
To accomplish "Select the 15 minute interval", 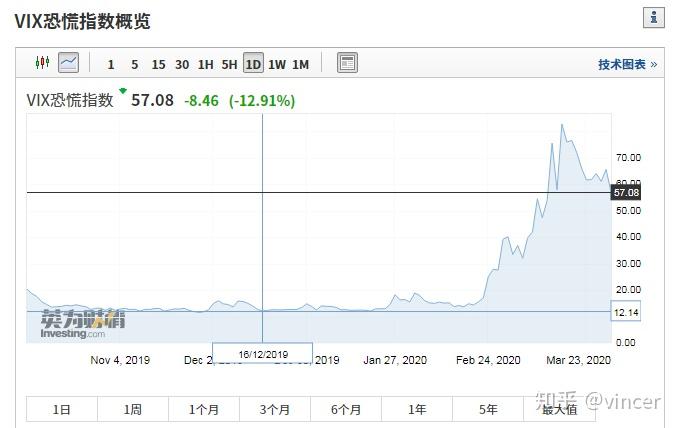I will click(158, 65).
